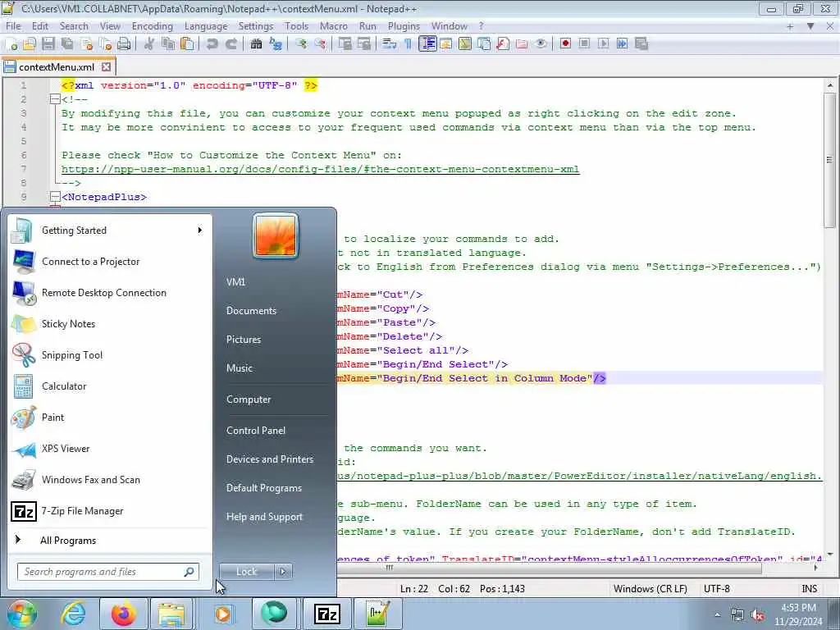The height and width of the screenshot is (630, 840).
Task: Open the File menu
Action: pos(13,25)
